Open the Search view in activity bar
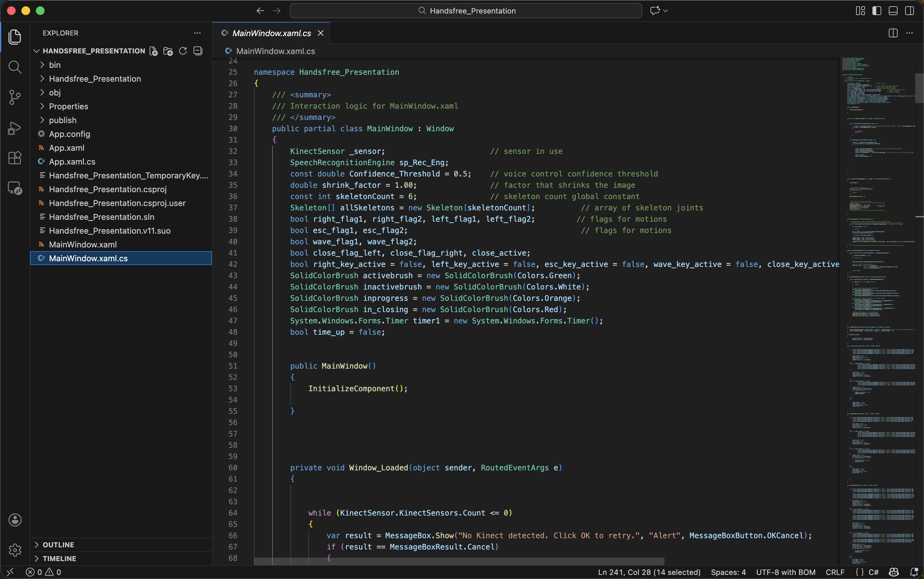The image size is (924, 579). click(x=14, y=67)
